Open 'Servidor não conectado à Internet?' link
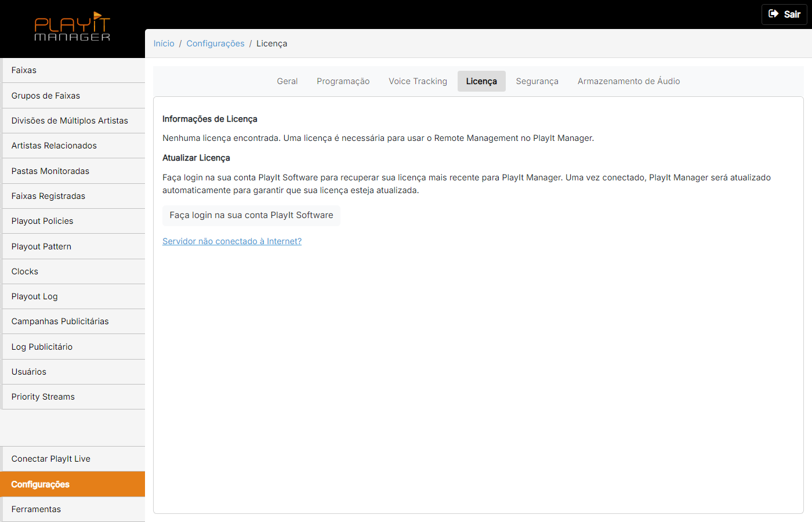Image resolution: width=812 pixels, height=522 pixels. [232, 241]
